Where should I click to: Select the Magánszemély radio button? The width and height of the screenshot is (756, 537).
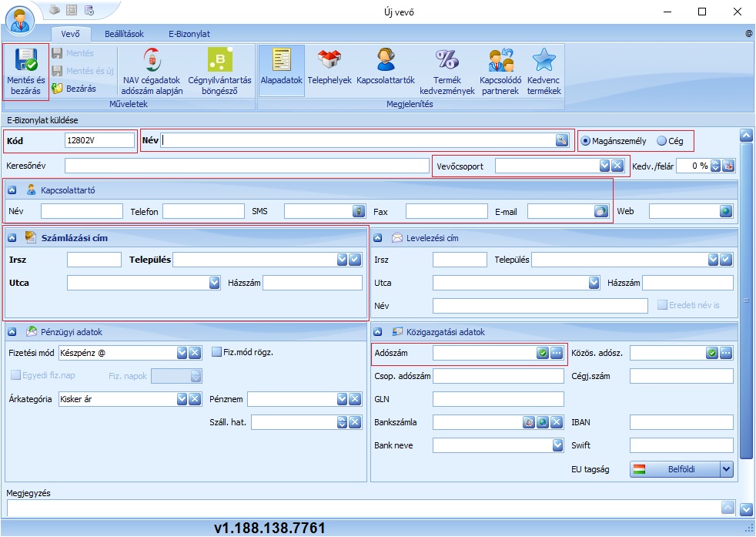(586, 141)
